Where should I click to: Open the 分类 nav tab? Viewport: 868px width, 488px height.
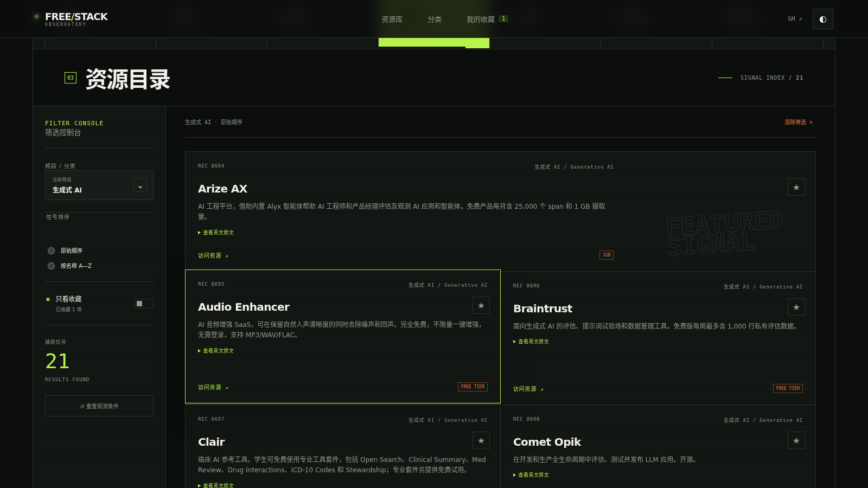(435, 20)
